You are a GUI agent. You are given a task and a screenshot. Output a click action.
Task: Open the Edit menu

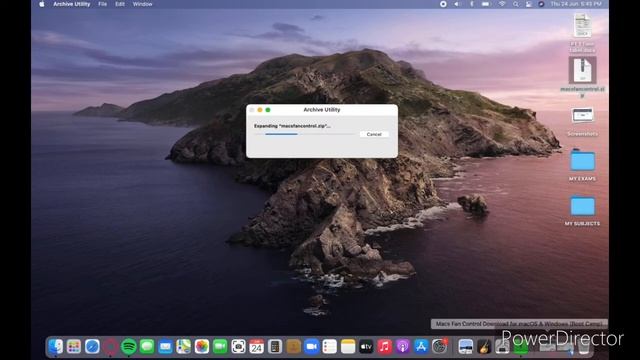120,4
